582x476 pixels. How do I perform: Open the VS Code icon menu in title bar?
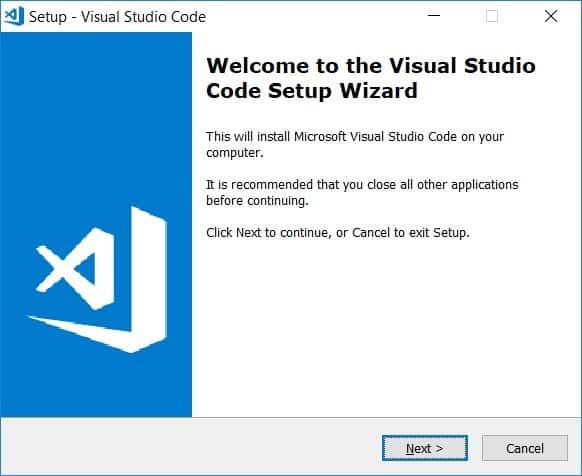tap(14, 16)
